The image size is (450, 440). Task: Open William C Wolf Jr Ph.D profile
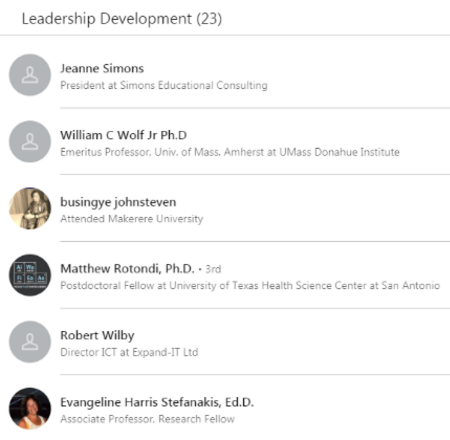(x=123, y=135)
